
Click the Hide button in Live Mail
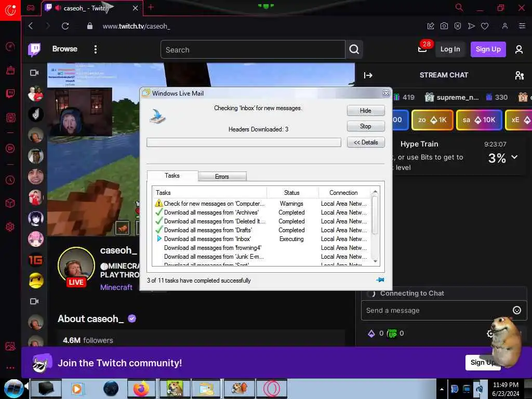point(366,111)
